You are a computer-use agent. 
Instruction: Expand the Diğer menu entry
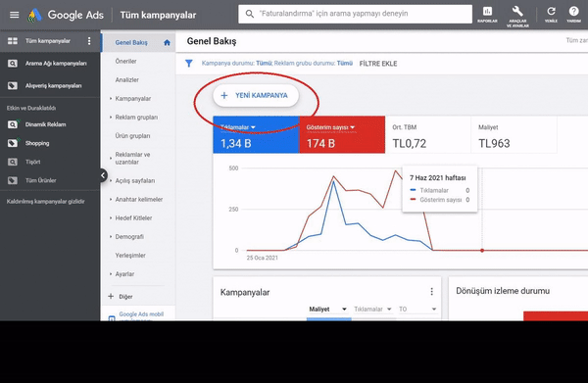click(x=125, y=297)
